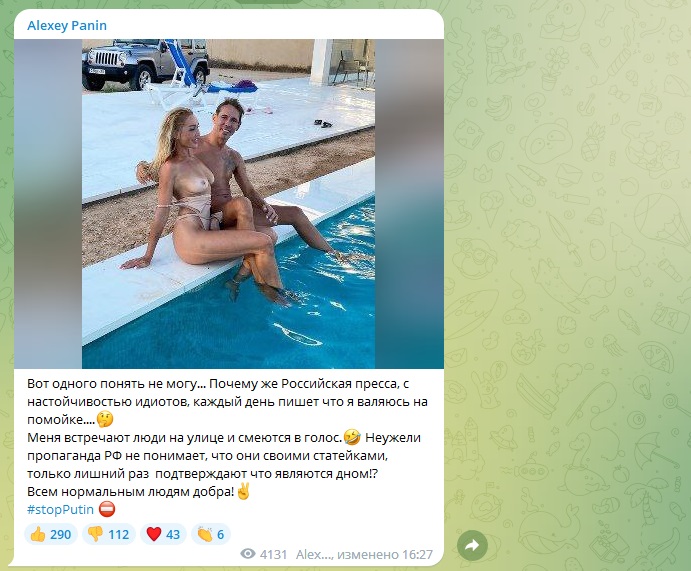Click the 'Alex...' author signature

[314, 554]
